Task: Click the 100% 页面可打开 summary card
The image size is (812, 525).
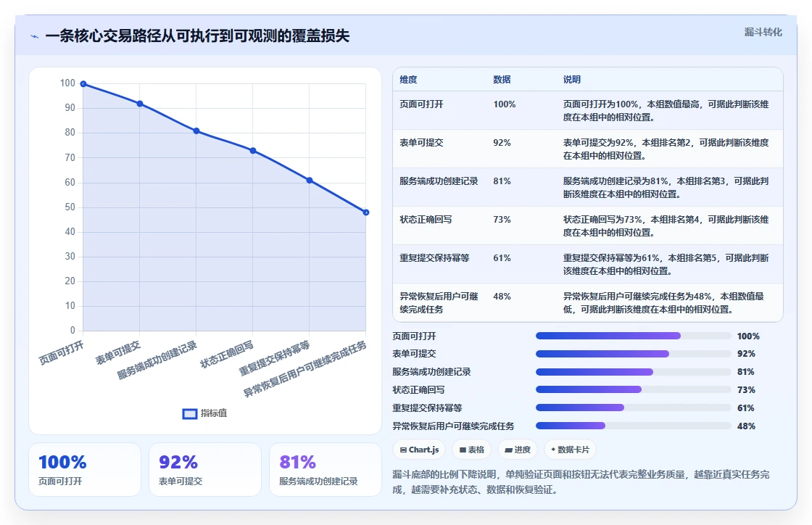Action: click(85, 470)
